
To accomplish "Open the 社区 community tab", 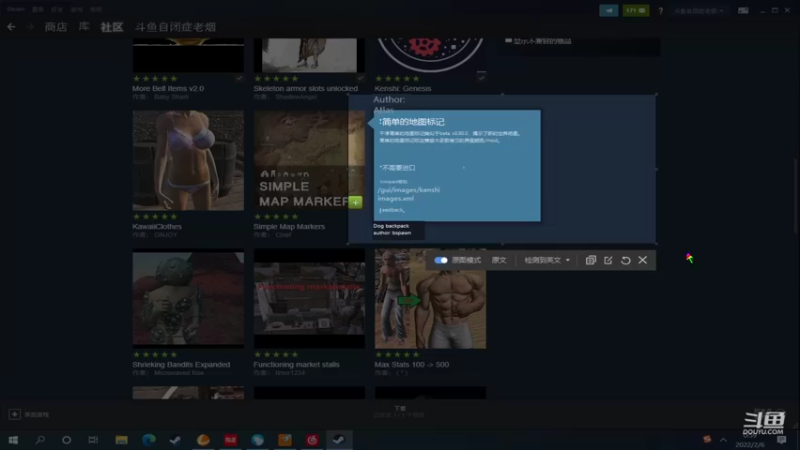I will point(112,27).
